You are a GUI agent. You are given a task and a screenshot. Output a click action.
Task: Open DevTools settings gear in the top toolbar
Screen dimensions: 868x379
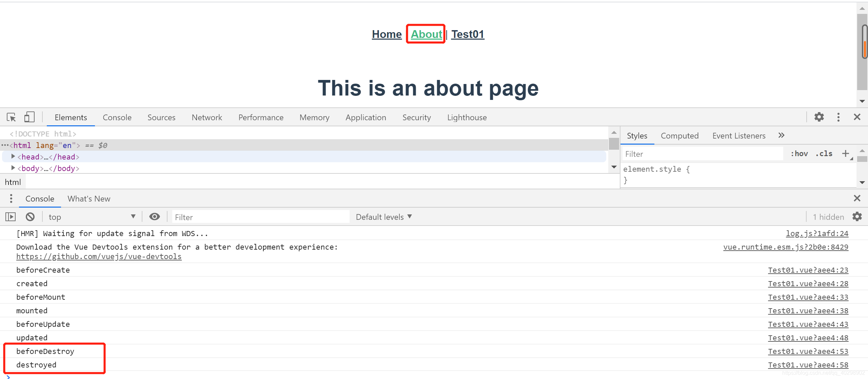[819, 117]
